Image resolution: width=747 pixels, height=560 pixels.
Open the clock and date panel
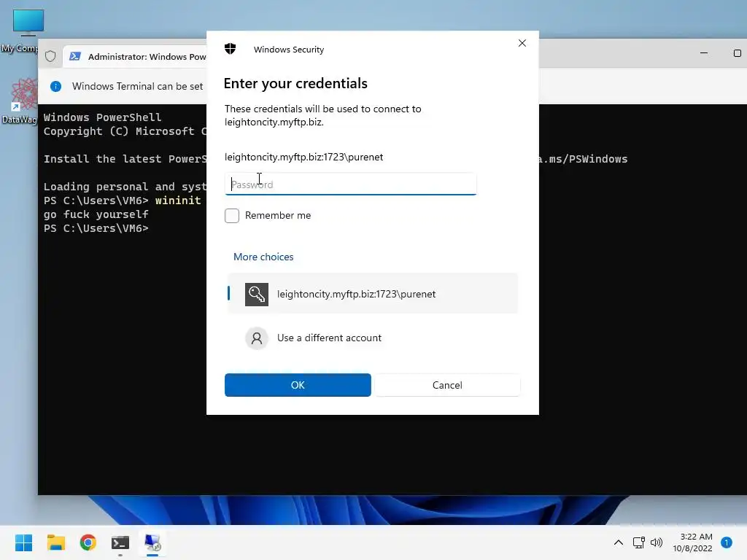coord(693,542)
